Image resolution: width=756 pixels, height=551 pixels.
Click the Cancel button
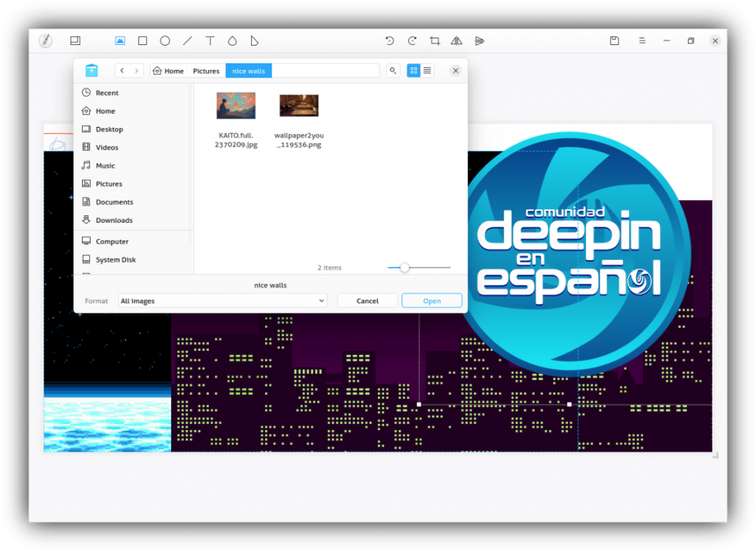368,301
